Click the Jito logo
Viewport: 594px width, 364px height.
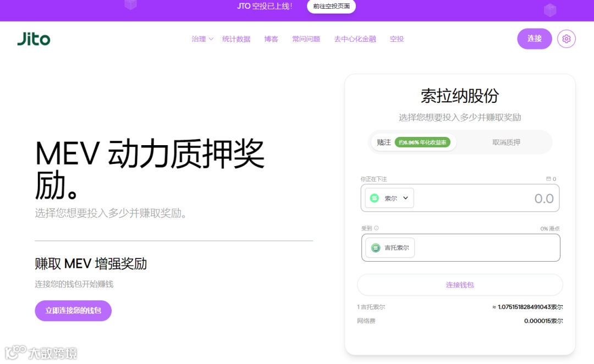[34, 38]
